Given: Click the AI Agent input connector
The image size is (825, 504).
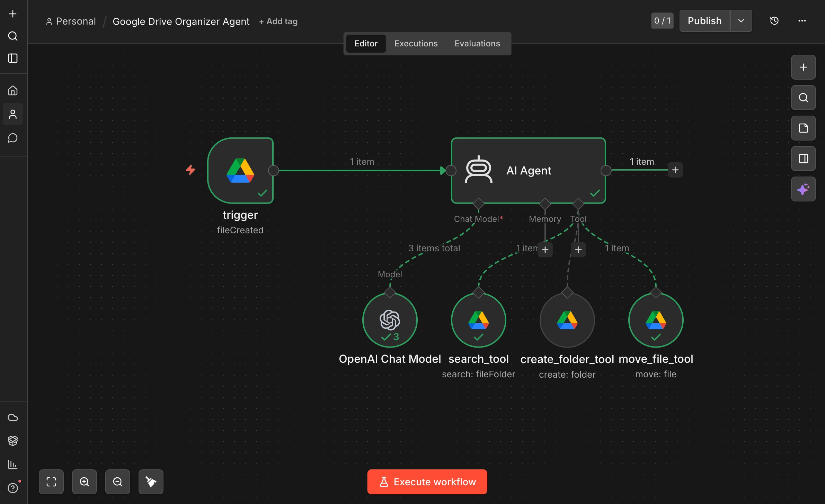Looking at the screenshot, I should point(451,170).
